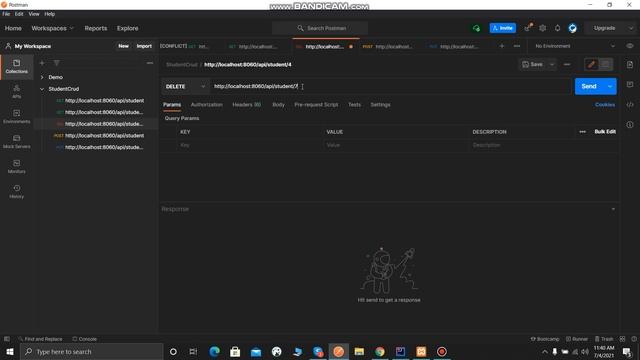
Task: Click the sync status cloud icon
Action: click(476, 28)
